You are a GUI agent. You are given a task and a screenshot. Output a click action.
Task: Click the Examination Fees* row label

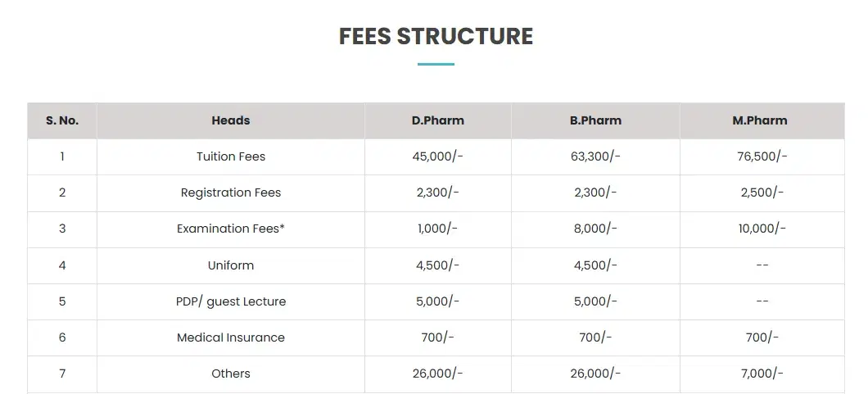point(231,229)
